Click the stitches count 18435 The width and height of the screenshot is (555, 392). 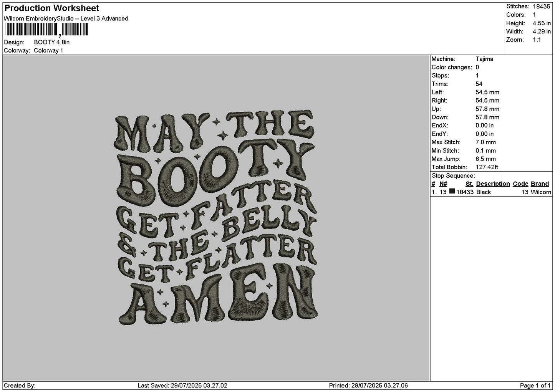pos(542,6)
